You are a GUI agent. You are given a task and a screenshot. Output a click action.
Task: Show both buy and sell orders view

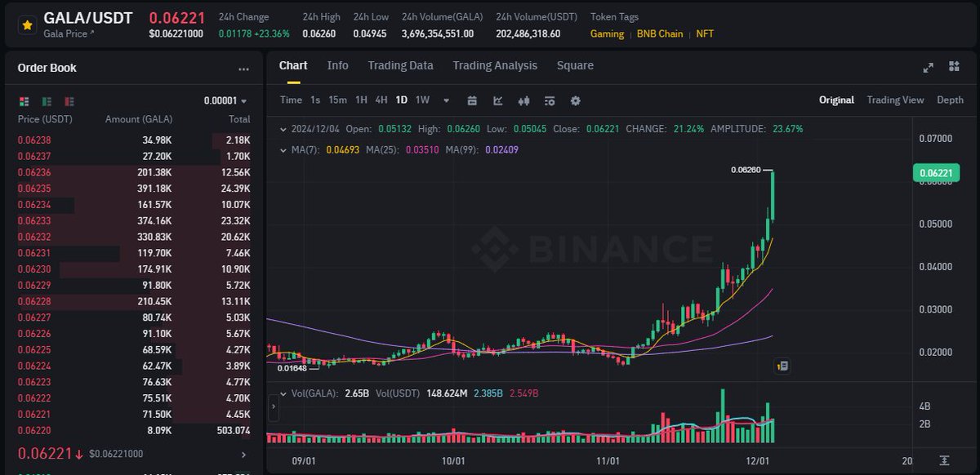coord(24,101)
